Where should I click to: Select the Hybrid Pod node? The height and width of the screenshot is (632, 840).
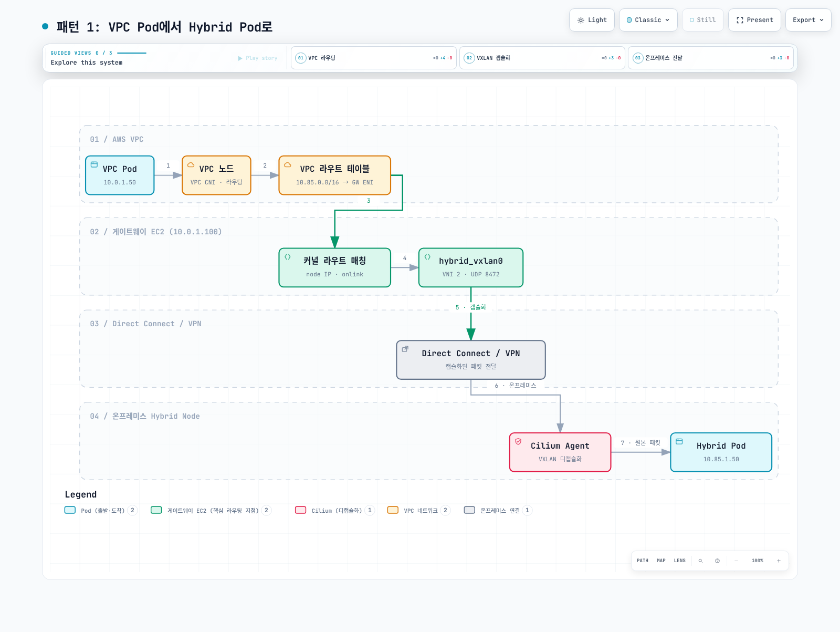coord(721,452)
